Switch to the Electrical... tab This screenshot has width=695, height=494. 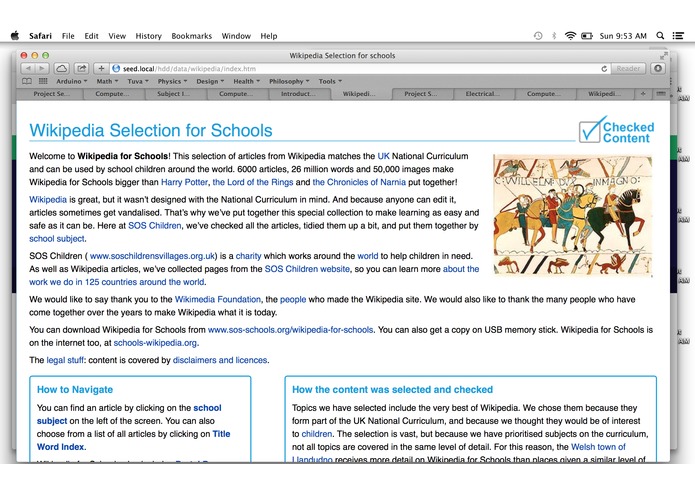coord(483,94)
